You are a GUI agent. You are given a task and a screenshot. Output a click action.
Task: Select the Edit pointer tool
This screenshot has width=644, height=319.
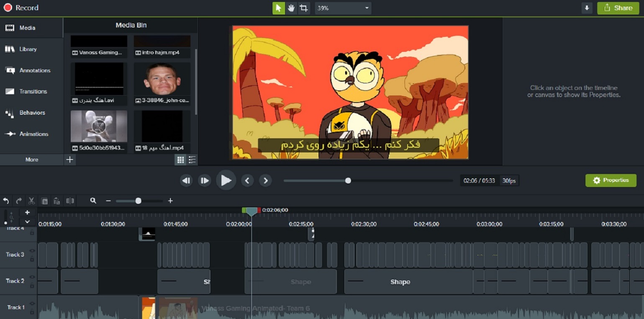278,8
